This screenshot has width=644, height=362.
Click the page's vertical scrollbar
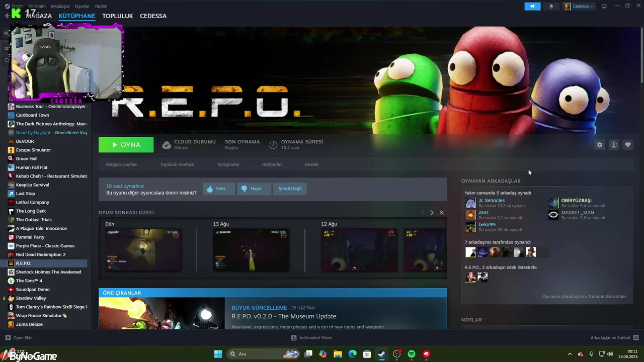(641, 55)
